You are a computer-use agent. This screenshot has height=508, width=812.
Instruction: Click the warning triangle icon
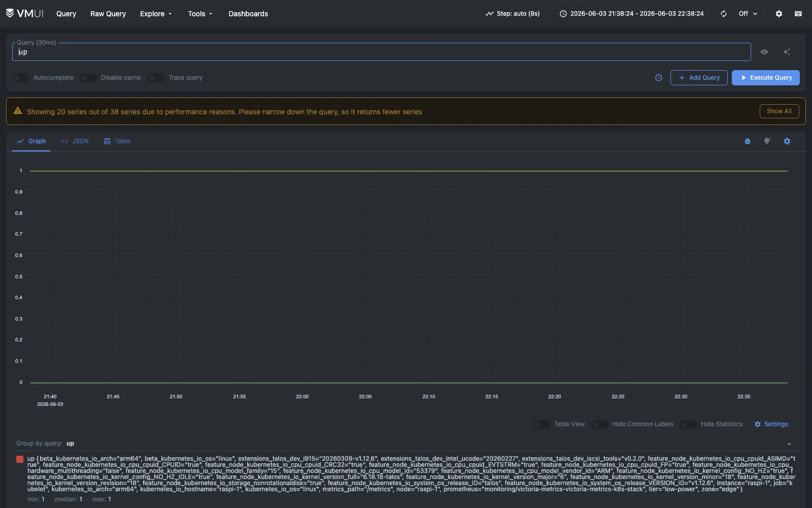tap(18, 111)
